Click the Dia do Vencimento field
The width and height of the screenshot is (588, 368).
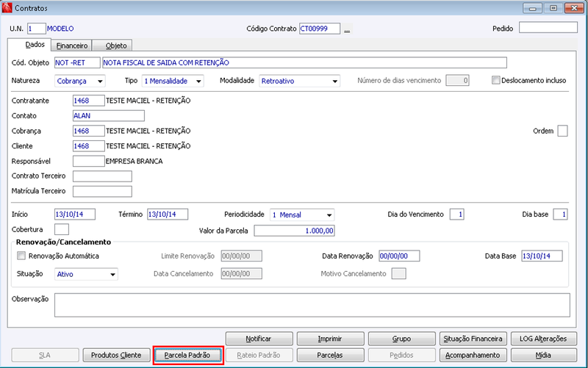tap(456, 214)
